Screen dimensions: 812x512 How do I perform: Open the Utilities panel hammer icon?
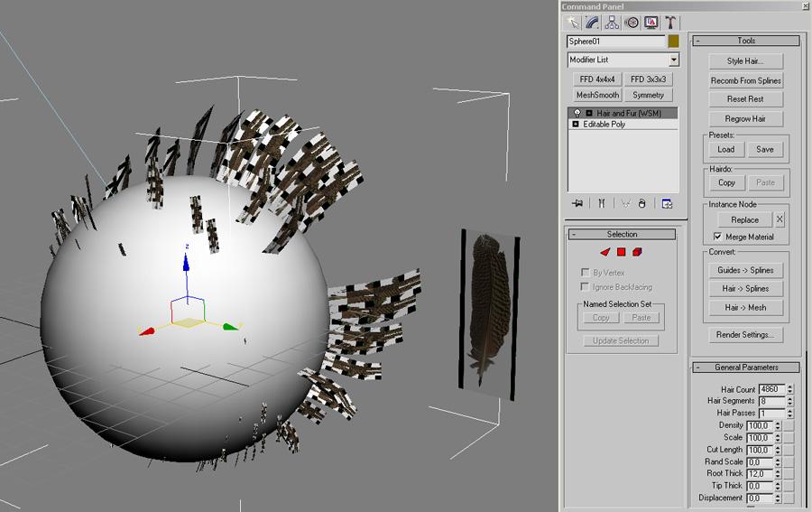670,23
